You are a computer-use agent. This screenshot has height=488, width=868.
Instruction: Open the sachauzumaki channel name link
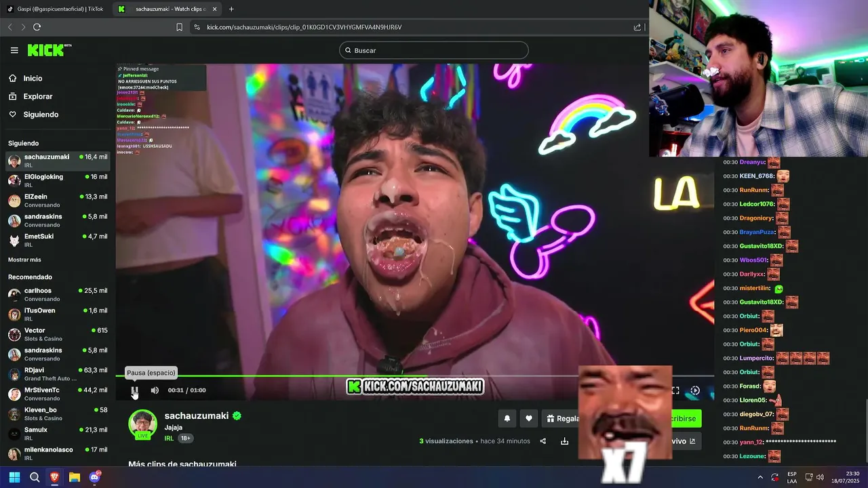click(x=197, y=415)
